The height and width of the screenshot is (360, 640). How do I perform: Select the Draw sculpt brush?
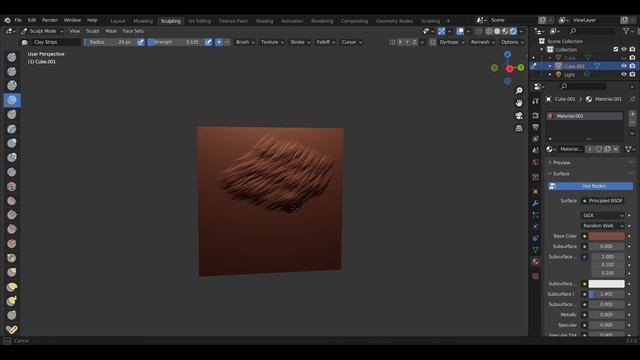point(12,57)
